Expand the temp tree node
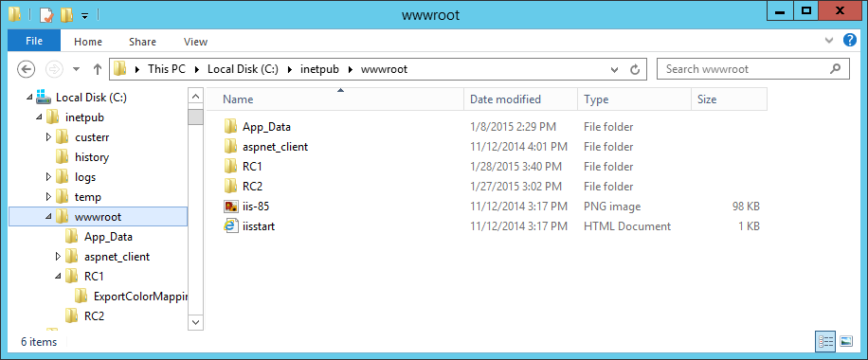The height and width of the screenshot is (360, 868). 48,197
